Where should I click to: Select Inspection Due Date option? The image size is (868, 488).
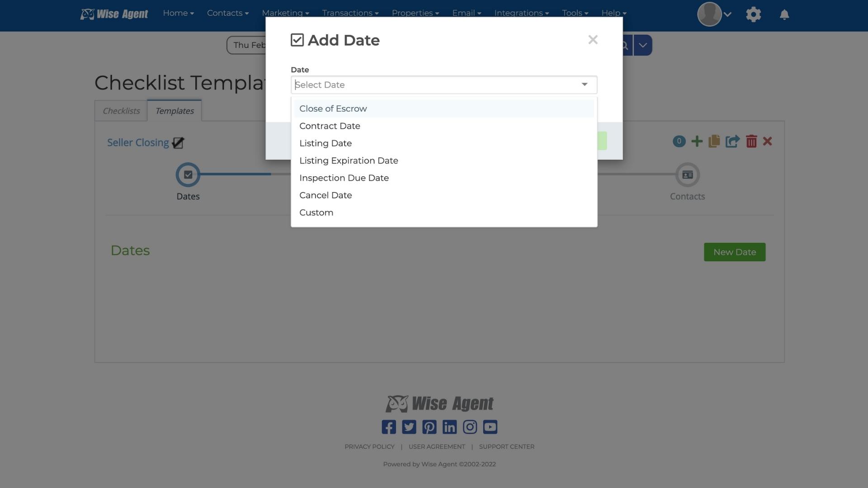[x=344, y=178]
